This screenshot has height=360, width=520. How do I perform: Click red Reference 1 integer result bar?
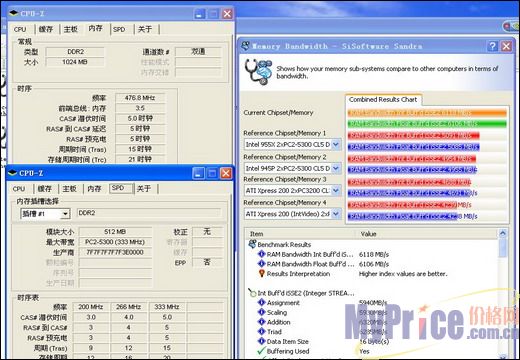[x=414, y=136]
